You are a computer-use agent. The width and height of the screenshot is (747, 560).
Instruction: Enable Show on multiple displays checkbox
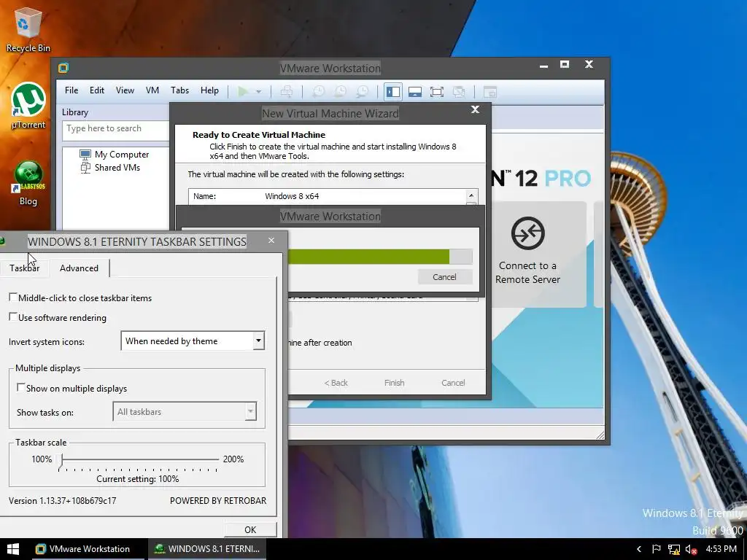(21, 388)
